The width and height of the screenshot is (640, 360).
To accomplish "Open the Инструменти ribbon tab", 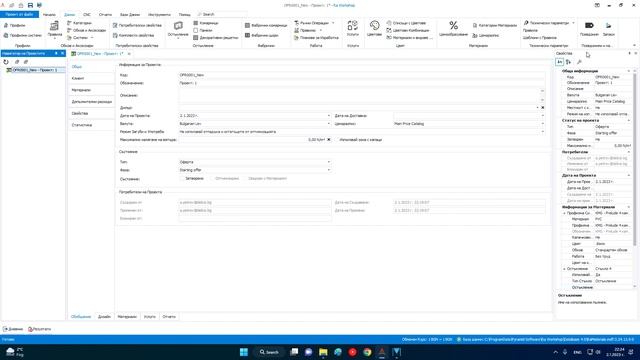I will 159,14.
